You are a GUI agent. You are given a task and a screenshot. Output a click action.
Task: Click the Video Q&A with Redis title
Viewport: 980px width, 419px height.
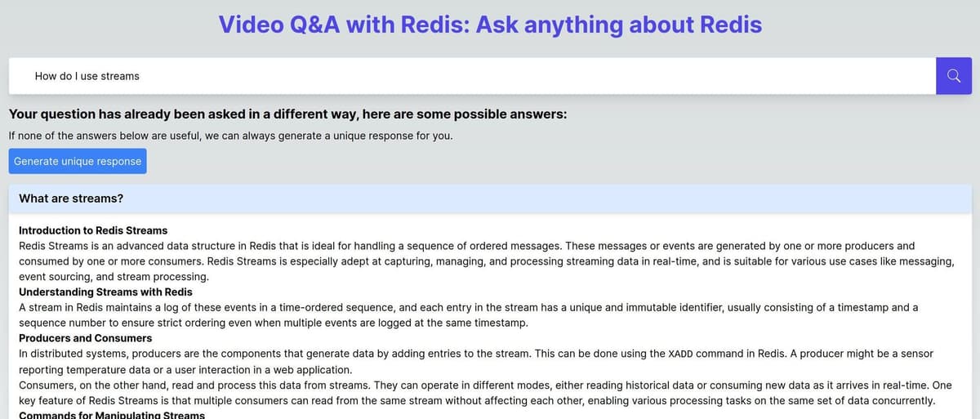point(490,25)
